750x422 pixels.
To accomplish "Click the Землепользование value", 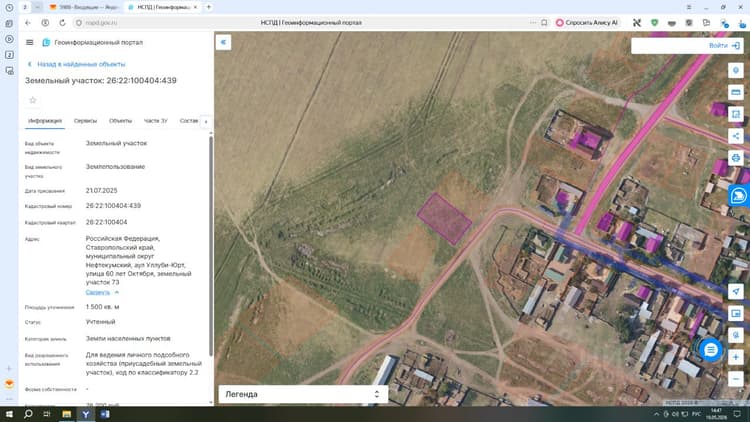I will coord(115,167).
